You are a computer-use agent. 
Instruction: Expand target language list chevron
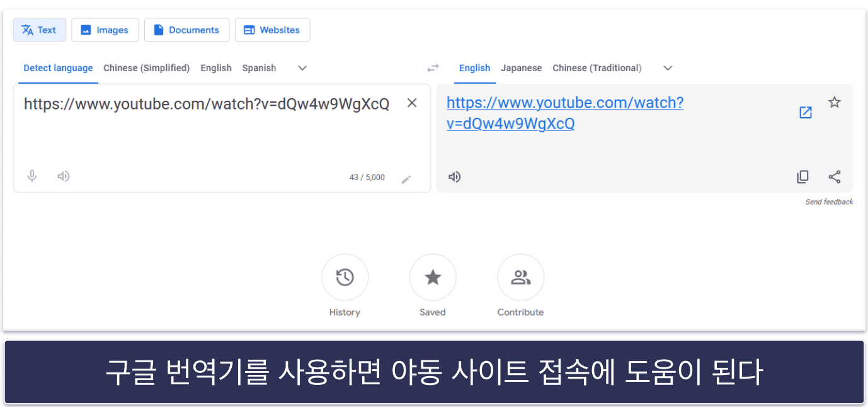pos(668,68)
